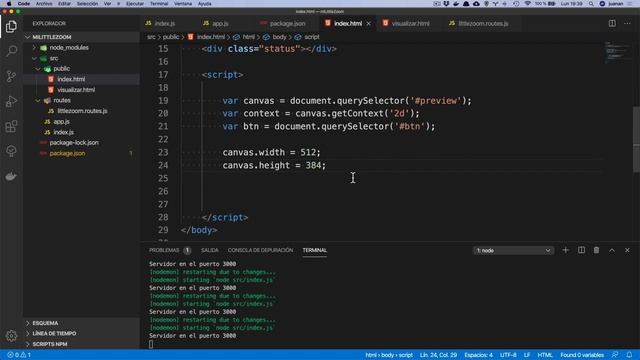
Task: Change language mode via HTML status item
Action: [x=545, y=355]
